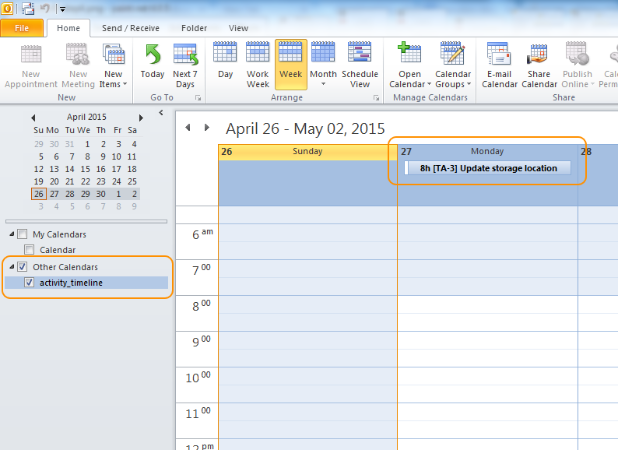Expand the Month view dropdown
The image size is (618, 450).
(x=323, y=84)
